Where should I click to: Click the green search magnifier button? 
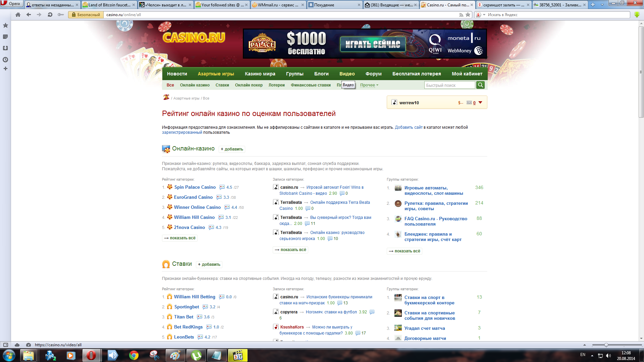480,85
